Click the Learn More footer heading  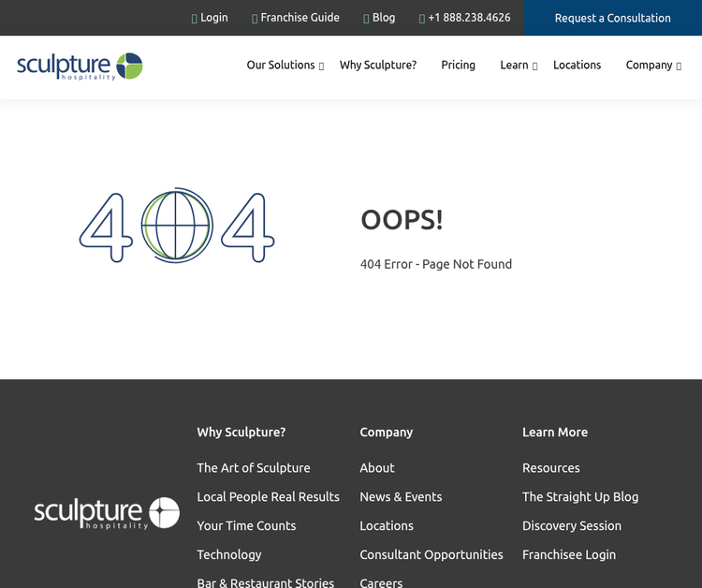[555, 433]
